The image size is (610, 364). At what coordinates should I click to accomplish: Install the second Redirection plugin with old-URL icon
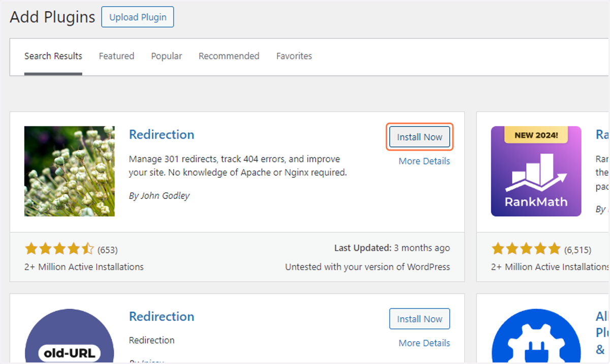point(420,319)
